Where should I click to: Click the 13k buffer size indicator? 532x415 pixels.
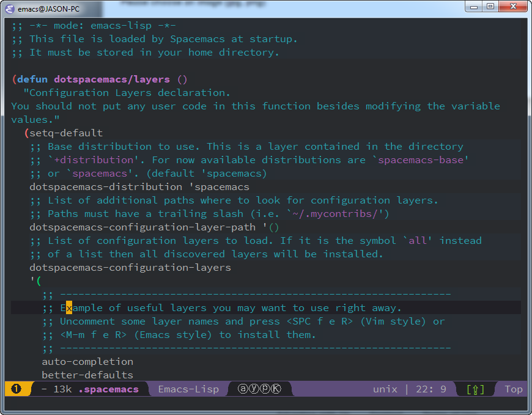click(62, 389)
